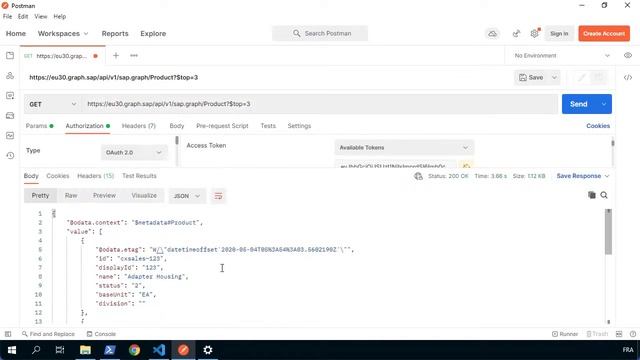Click the request URL input field
Viewport: 640px width, 360px height.
coord(320,104)
